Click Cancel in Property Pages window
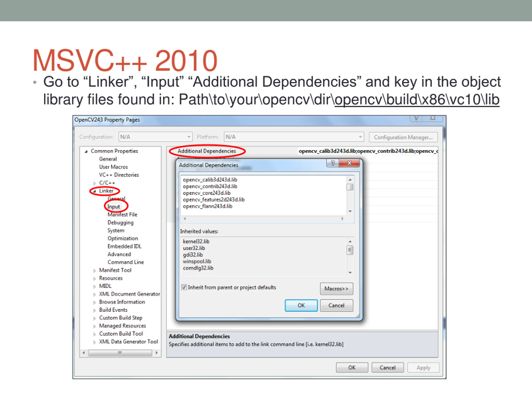This screenshot has width=532, height=399. tap(387, 367)
